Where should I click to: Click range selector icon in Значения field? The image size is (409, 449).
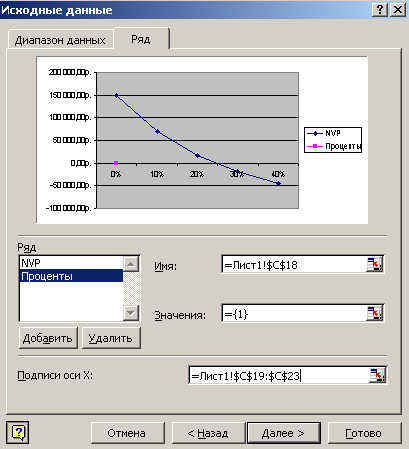375,313
